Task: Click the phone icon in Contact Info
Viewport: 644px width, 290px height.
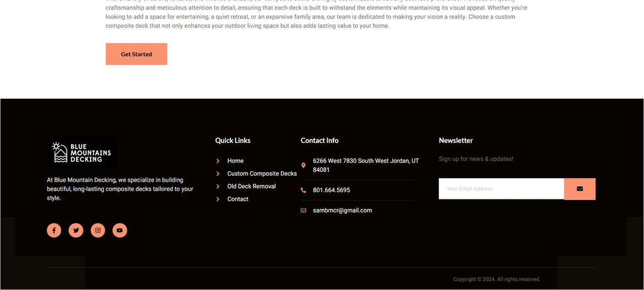Action: tap(304, 190)
